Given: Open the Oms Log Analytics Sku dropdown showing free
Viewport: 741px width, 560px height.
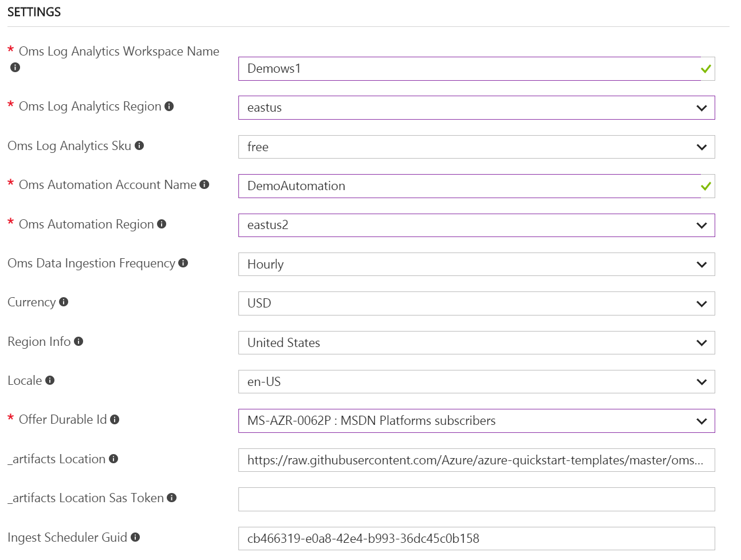Looking at the screenshot, I should (x=477, y=147).
